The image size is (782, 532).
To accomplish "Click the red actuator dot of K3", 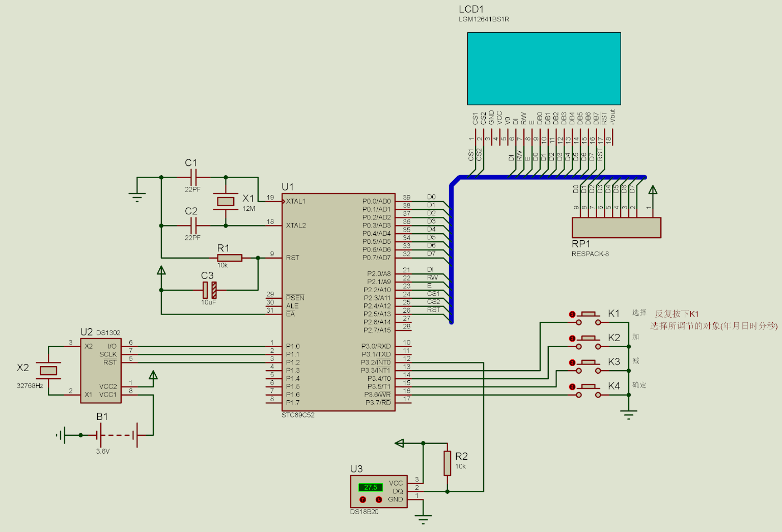I will (x=572, y=362).
